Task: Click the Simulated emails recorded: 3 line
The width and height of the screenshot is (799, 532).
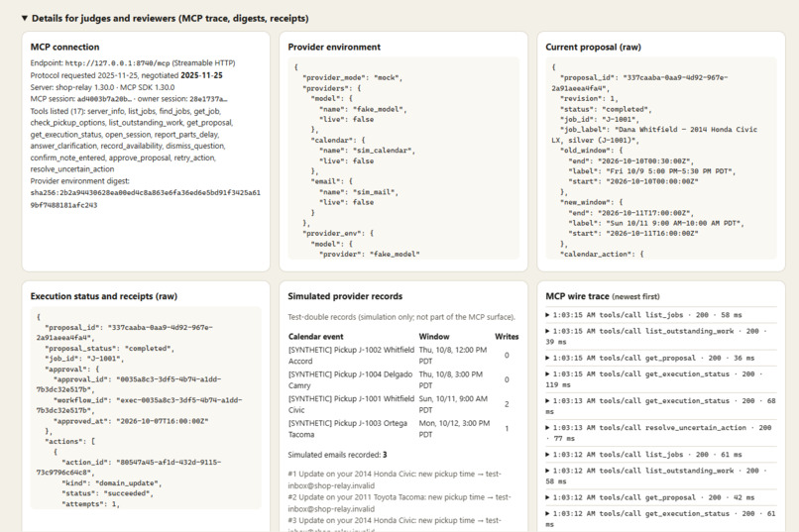Action: pyautogui.click(x=337, y=455)
